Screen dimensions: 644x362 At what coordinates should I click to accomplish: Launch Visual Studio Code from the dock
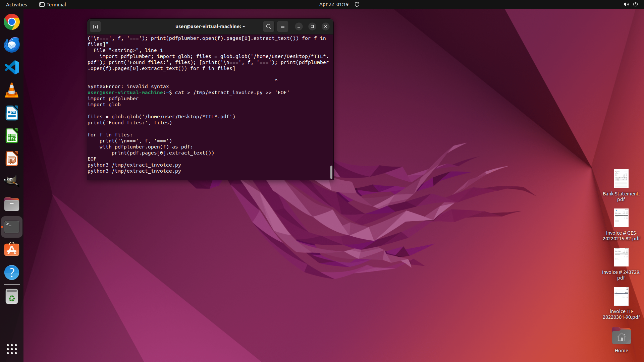click(12, 68)
